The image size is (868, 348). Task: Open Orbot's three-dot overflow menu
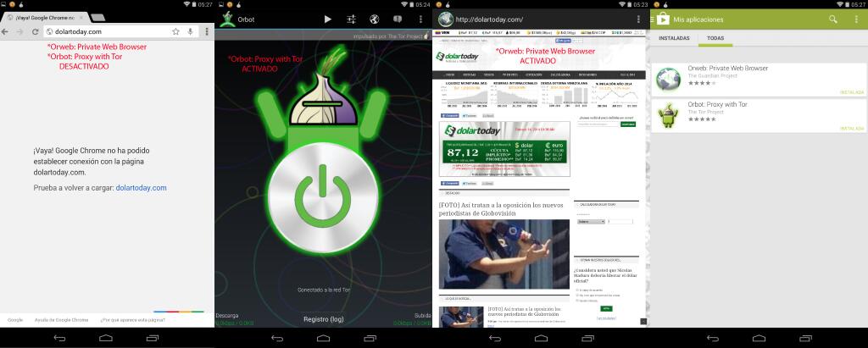click(x=420, y=19)
